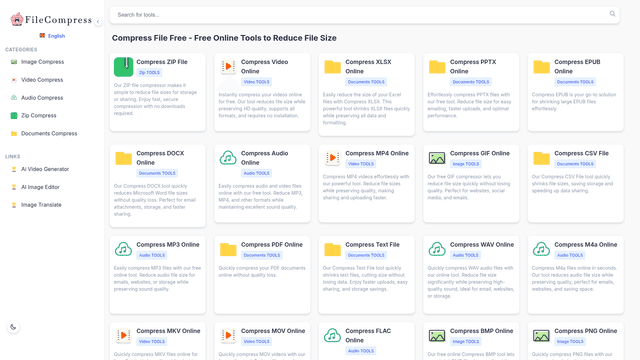Click the FileCompress logo icon
Screen dimensions: 640x360
pos(17,19)
